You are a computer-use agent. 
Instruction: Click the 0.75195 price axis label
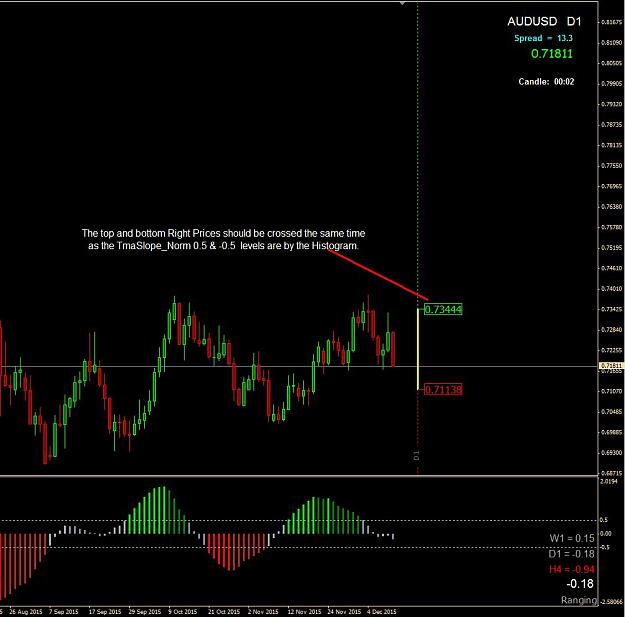[612, 248]
